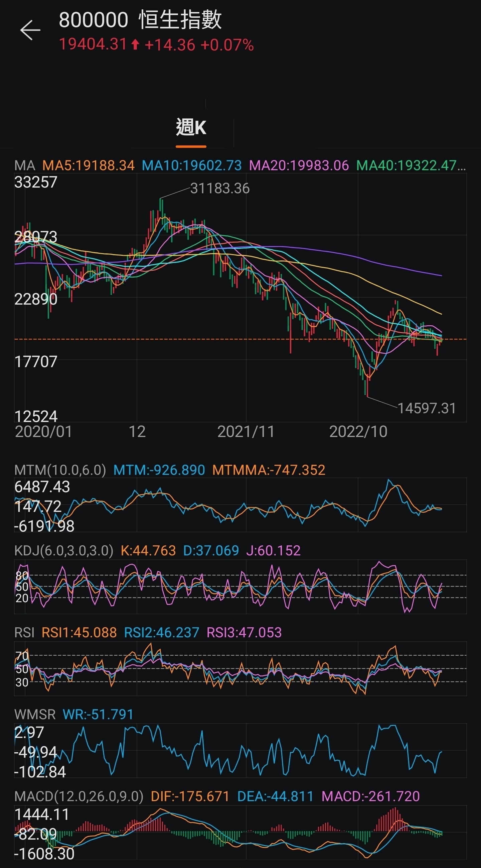The width and height of the screenshot is (481, 868).
Task: Tap the -1608.30 MACD scale label
Action: click(x=44, y=854)
